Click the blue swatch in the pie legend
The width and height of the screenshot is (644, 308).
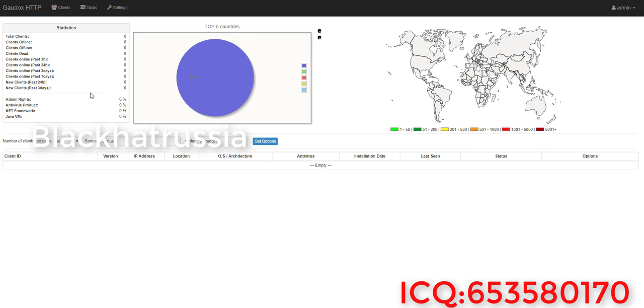(x=303, y=65)
